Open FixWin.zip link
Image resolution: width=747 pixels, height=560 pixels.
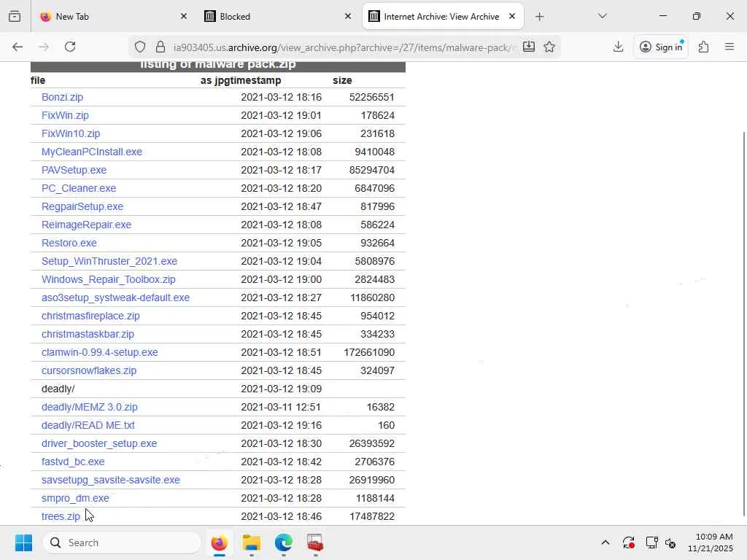[x=65, y=115]
